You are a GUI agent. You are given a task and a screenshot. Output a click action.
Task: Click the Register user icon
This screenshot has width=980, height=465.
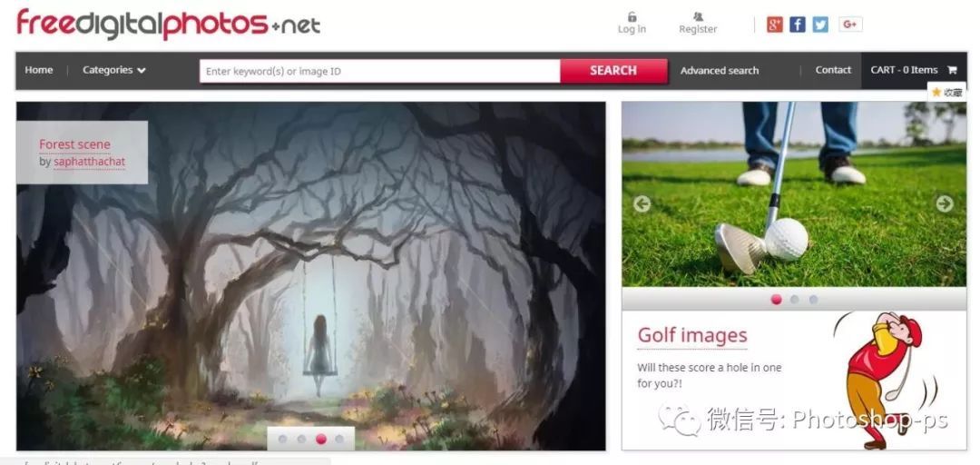click(698, 16)
